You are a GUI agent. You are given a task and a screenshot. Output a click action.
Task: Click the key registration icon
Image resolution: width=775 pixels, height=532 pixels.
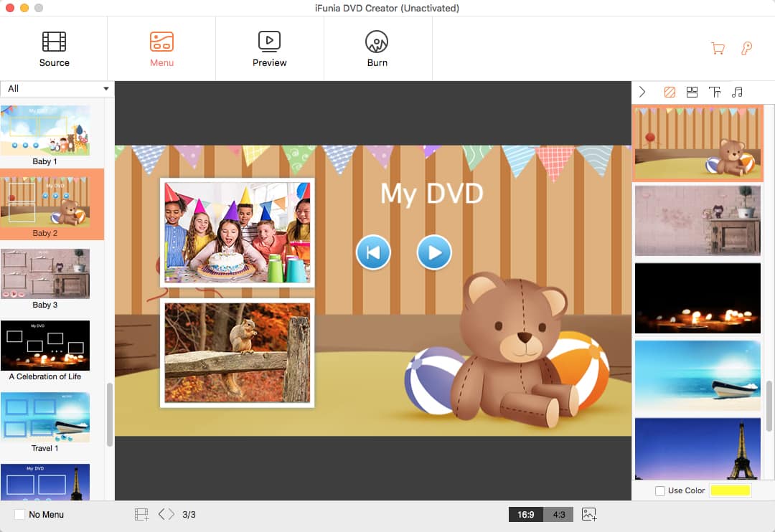click(x=746, y=49)
